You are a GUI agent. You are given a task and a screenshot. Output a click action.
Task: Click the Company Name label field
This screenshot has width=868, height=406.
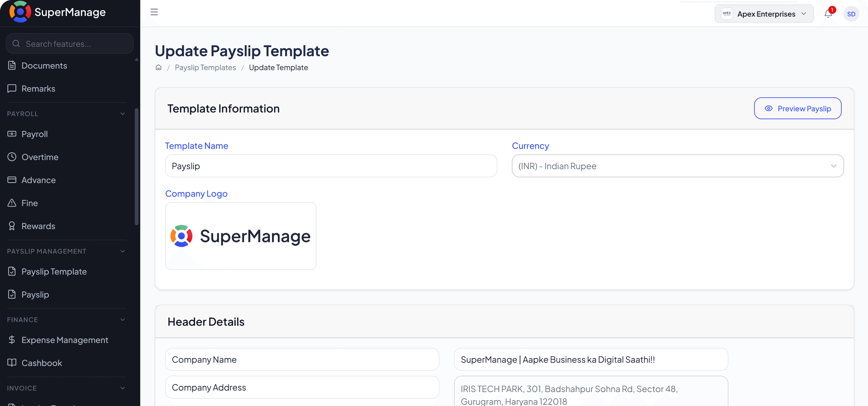(302, 359)
